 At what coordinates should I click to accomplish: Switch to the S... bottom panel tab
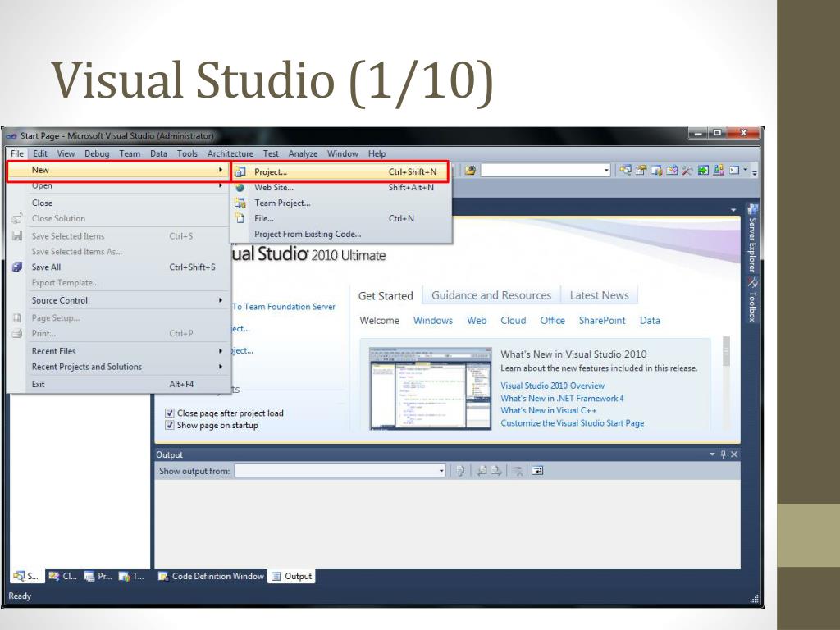pos(27,577)
